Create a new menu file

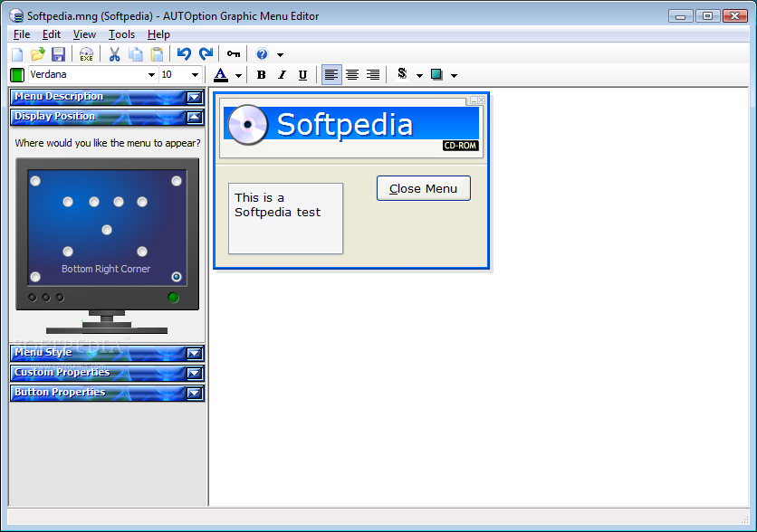pyautogui.click(x=17, y=54)
